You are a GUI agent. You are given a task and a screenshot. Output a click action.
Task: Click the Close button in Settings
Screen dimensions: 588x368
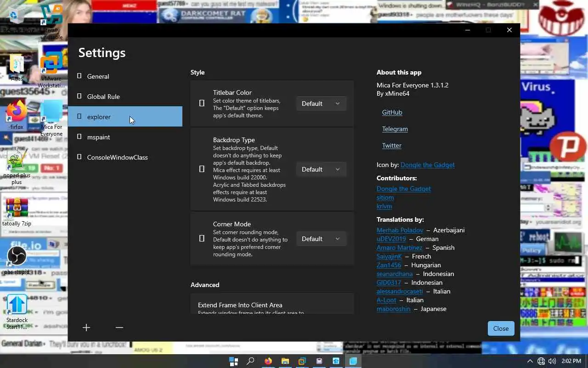tap(501, 328)
